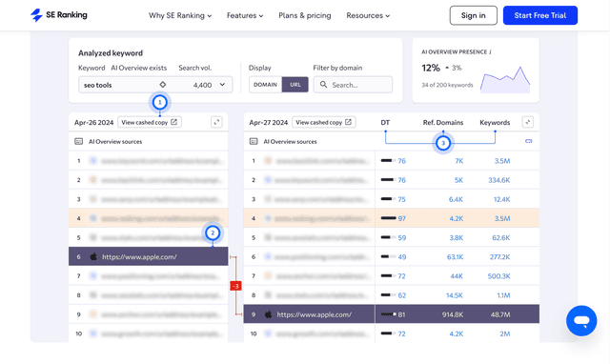The width and height of the screenshot is (610, 364).
Task: Switch display to DOMAIN
Action: point(265,85)
